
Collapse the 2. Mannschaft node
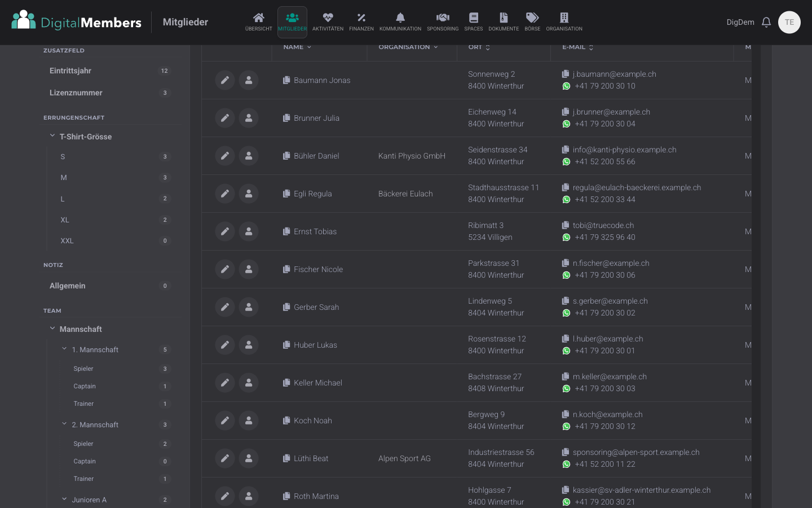pyautogui.click(x=64, y=424)
